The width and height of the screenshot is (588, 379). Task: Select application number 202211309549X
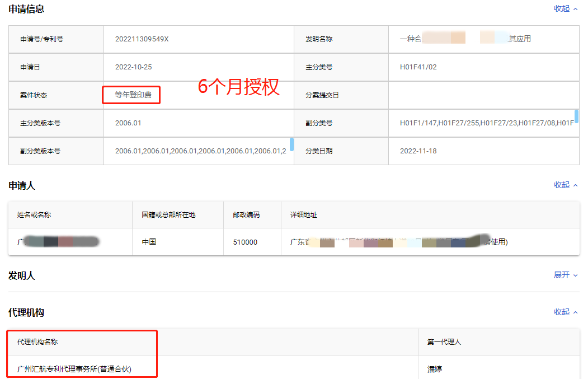142,39
